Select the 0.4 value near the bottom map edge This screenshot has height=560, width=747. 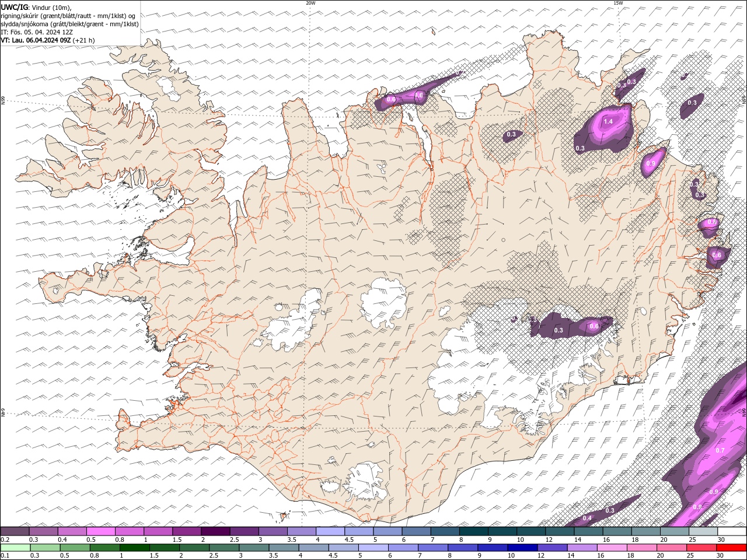click(587, 518)
